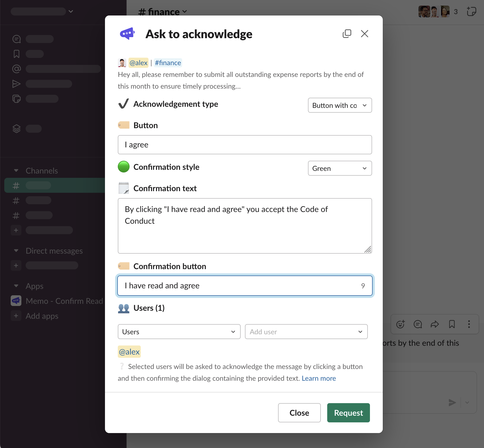
Task: Click the send message arrow icon
Action: [x=452, y=402]
